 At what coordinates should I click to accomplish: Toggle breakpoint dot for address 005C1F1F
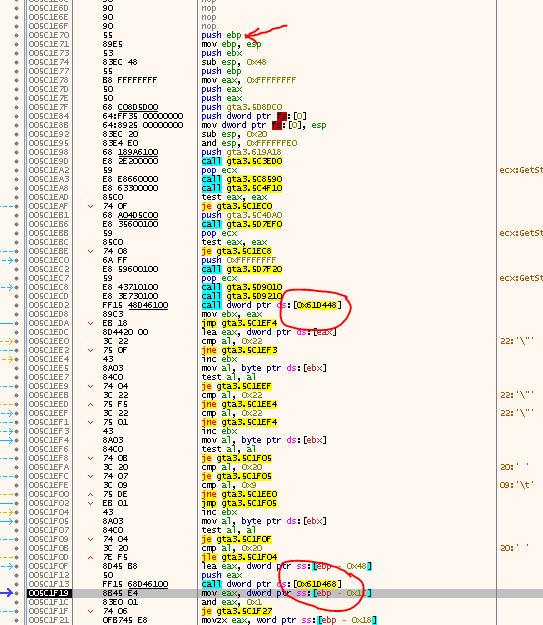coord(16,611)
